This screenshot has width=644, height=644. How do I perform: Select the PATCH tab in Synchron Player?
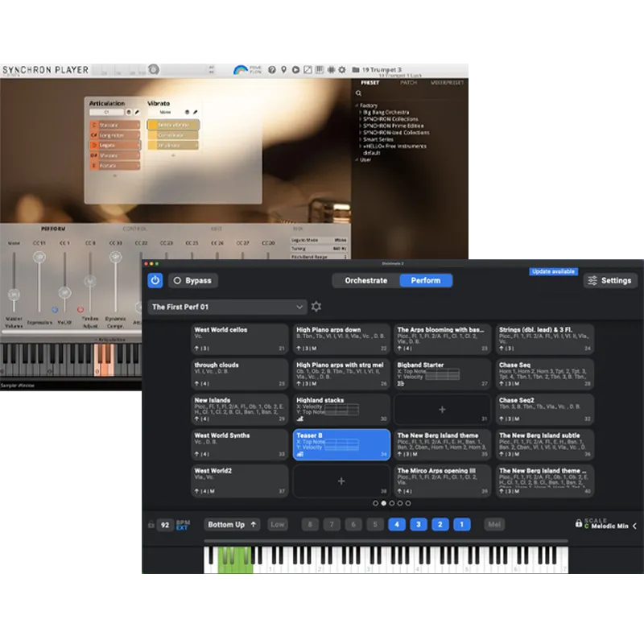tap(409, 83)
